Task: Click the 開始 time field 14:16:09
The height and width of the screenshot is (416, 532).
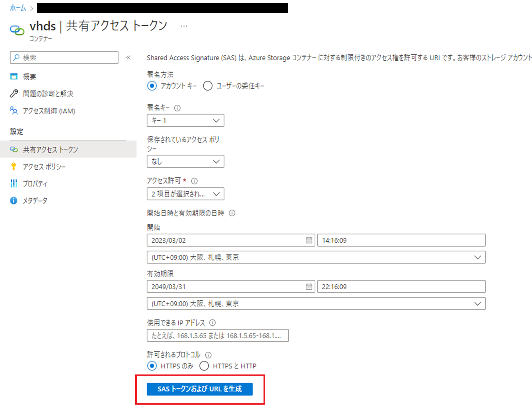Action: [x=401, y=240]
